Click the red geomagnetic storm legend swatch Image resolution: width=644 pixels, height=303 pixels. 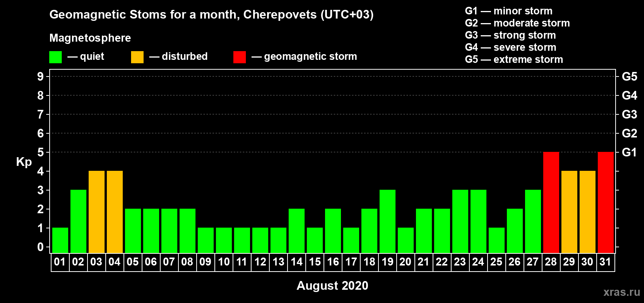(239, 57)
